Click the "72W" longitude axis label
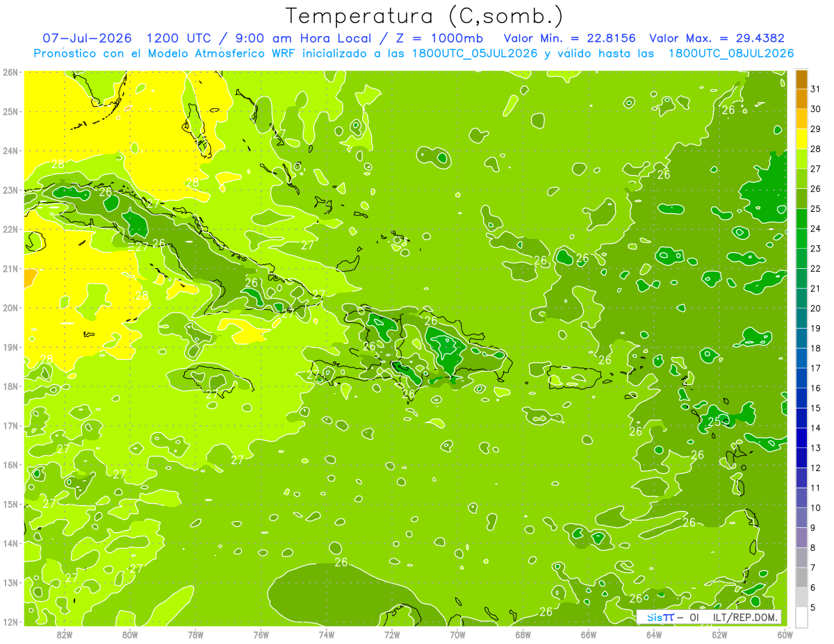Screen dimensions: 834x644 coord(392,634)
